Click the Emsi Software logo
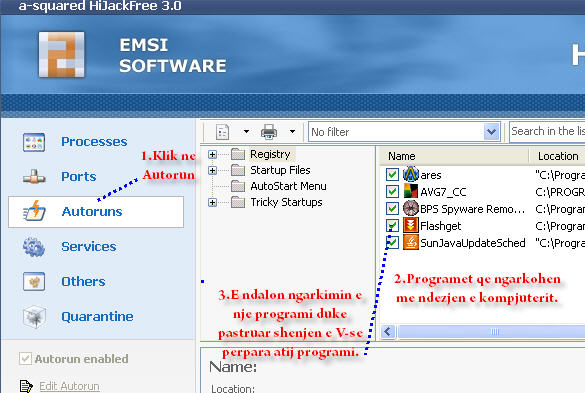This screenshot has height=393, width=585. (62, 54)
